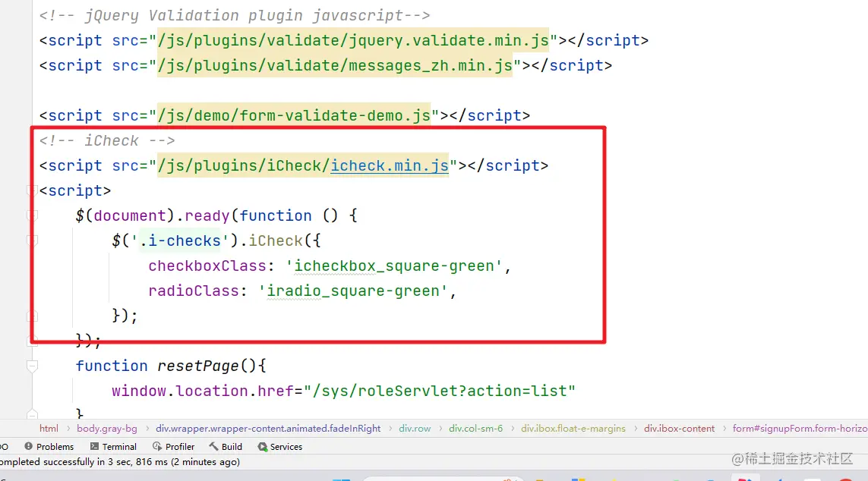The width and height of the screenshot is (868, 481).
Task: Click the radioClass property name
Action: click(x=193, y=291)
